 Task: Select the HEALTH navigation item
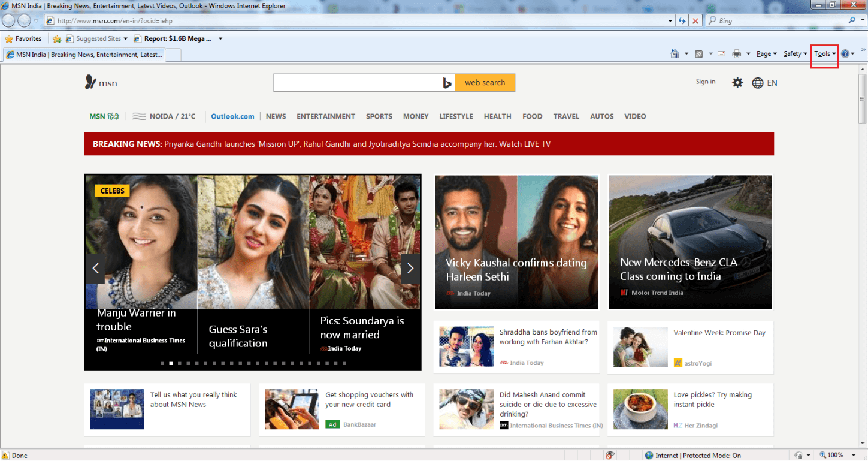click(x=498, y=116)
